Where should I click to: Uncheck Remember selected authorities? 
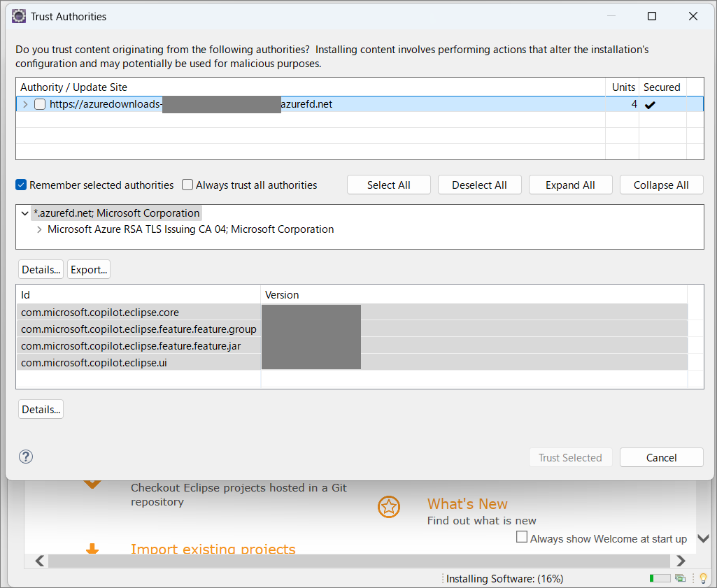(x=21, y=185)
